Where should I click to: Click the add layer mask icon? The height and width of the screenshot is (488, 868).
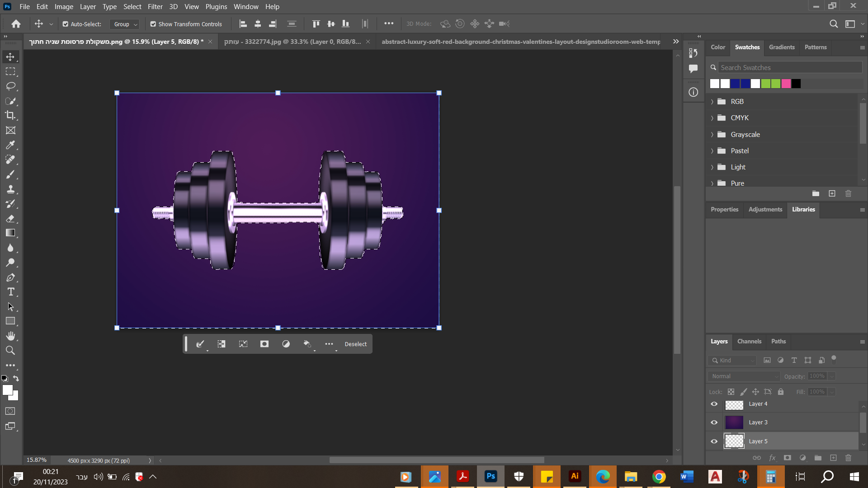coord(787,458)
